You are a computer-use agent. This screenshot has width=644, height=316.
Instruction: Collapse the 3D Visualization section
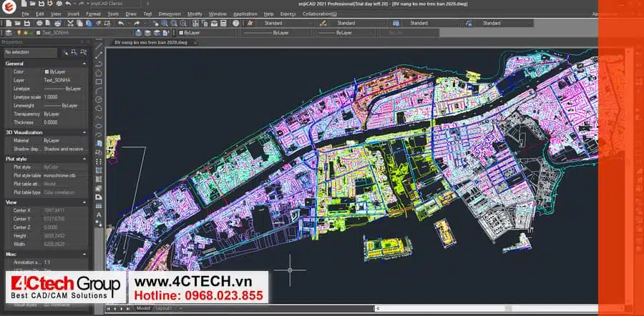(x=84, y=132)
